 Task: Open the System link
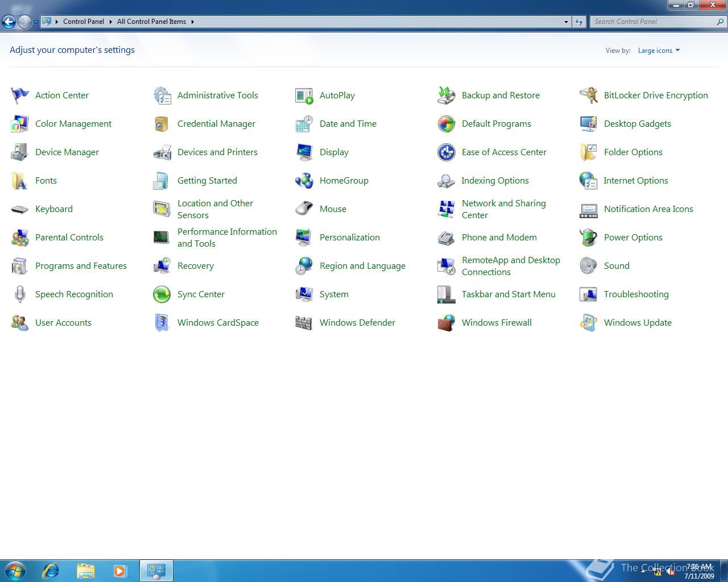point(334,294)
